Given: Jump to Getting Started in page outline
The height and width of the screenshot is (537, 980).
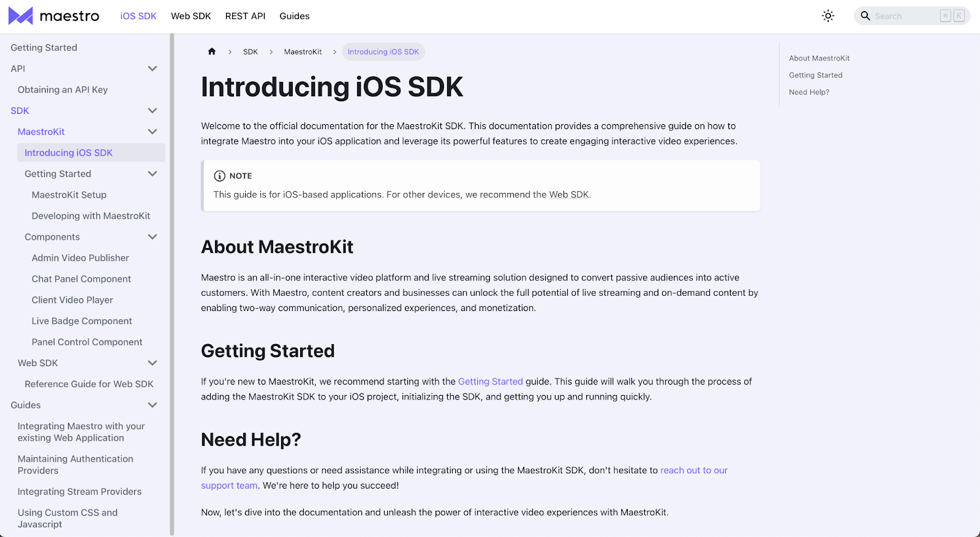Looking at the screenshot, I should pos(816,75).
